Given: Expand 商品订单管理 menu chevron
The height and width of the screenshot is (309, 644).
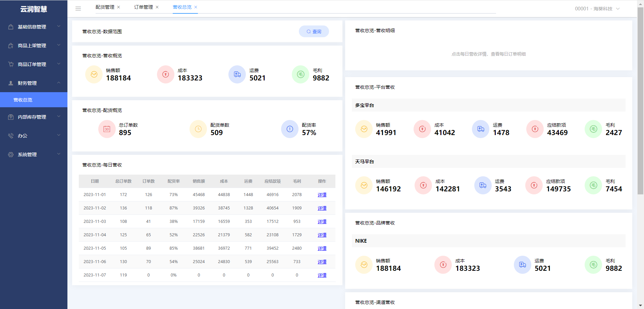Looking at the screenshot, I should [x=59, y=64].
